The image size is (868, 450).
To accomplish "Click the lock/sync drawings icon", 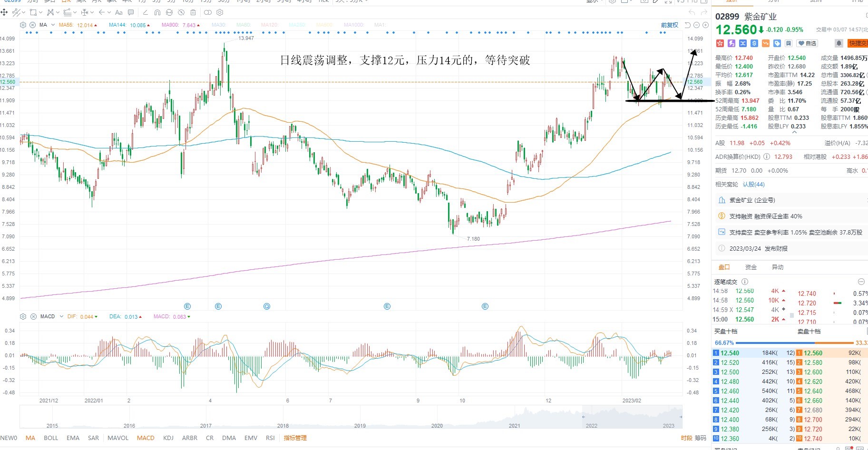I will point(169,12).
